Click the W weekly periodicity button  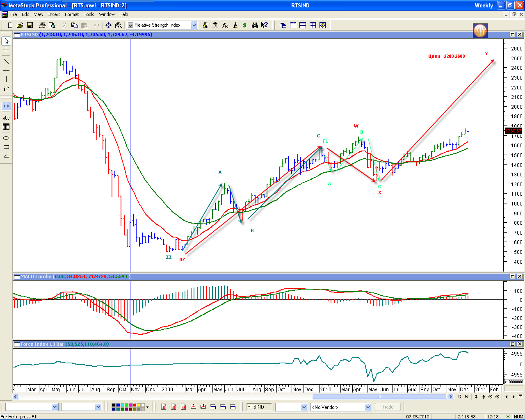point(467,397)
